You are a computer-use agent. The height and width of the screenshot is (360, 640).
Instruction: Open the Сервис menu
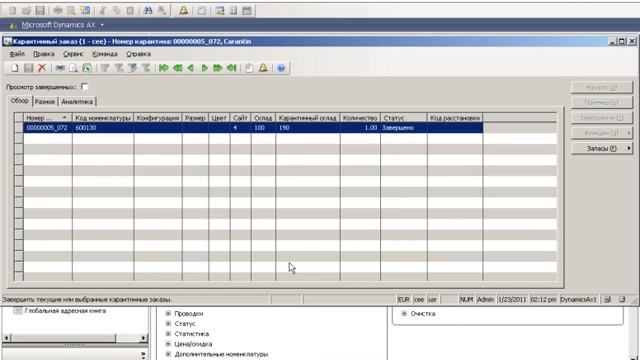73,54
